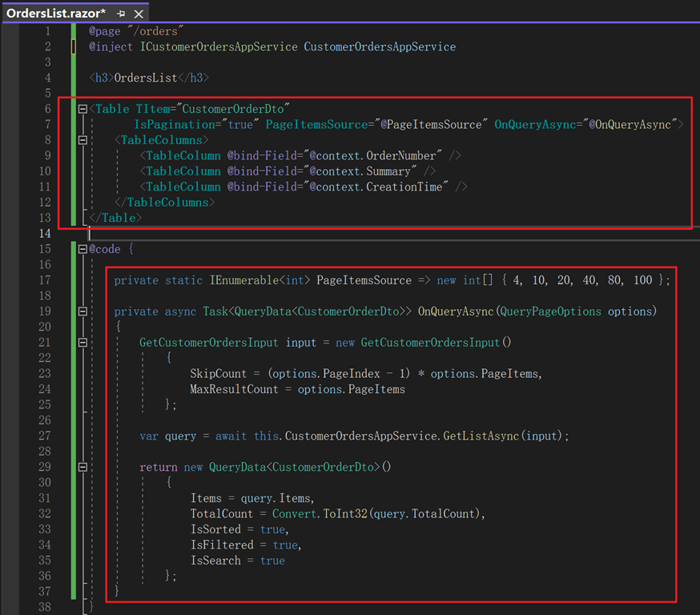Click @context.CreationTime binding

(376, 187)
